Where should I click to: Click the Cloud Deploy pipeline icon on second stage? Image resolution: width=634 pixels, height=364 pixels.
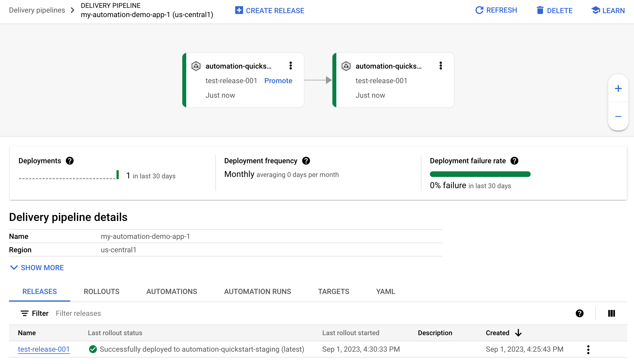(347, 66)
